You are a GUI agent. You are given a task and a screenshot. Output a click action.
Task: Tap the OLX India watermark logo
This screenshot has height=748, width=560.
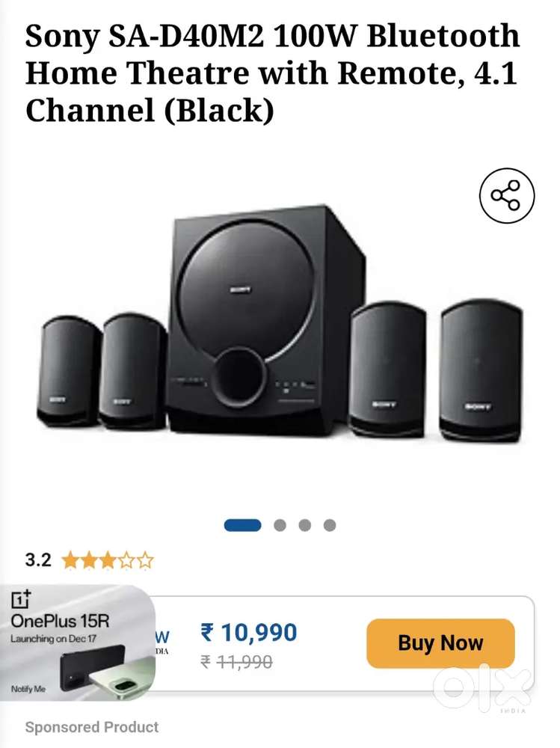(x=483, y=690)
